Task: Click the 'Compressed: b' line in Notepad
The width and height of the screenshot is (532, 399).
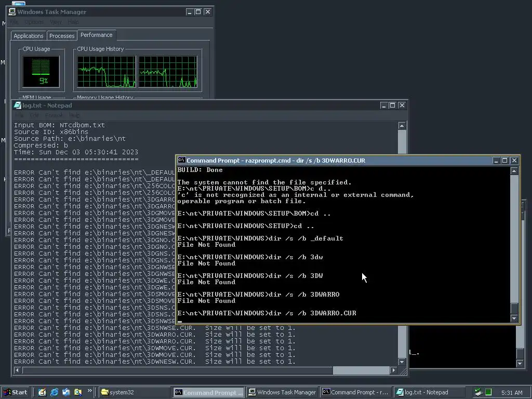Action: [x=41, y=145]
